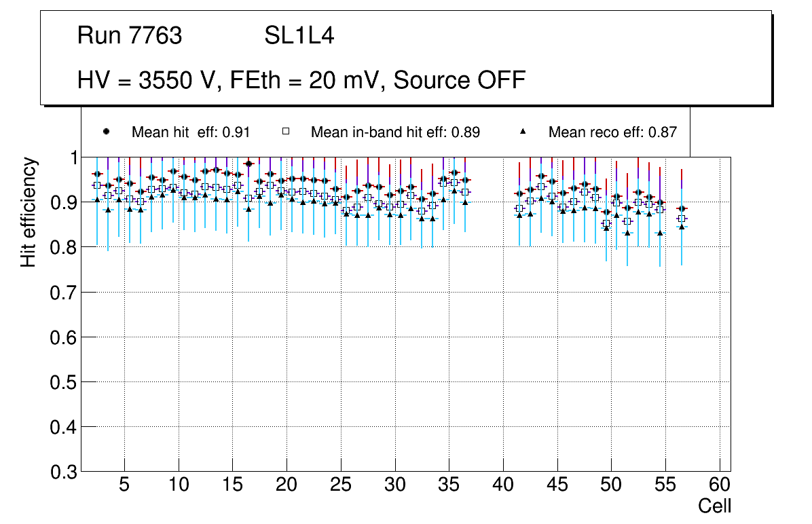Click the filled circle legend marker
812x524 pixels.
pyautogui.click(x=105, y=132)
